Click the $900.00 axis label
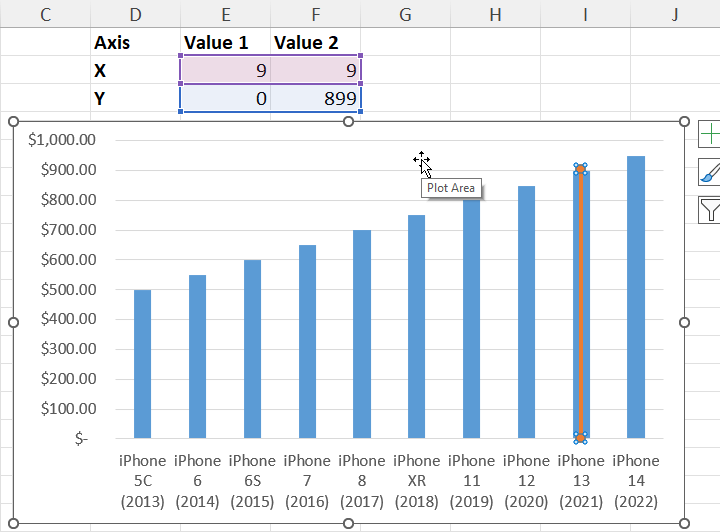 tap(68, 170)
